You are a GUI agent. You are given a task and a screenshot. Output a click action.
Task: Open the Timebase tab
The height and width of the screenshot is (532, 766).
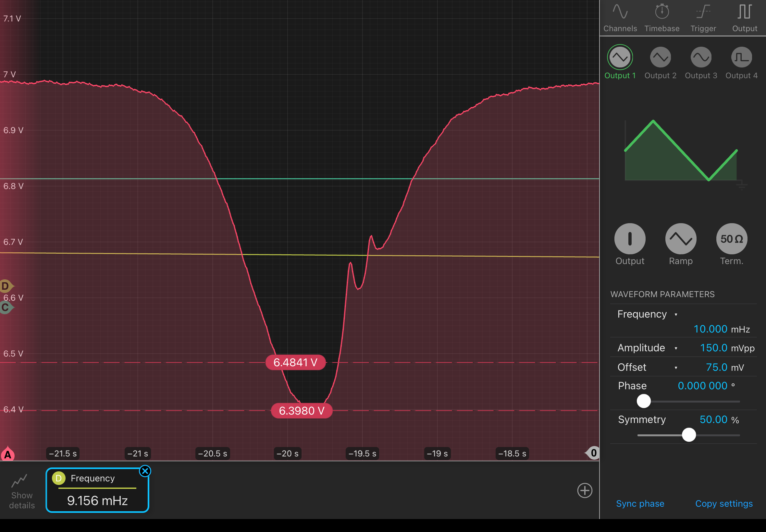661,18
